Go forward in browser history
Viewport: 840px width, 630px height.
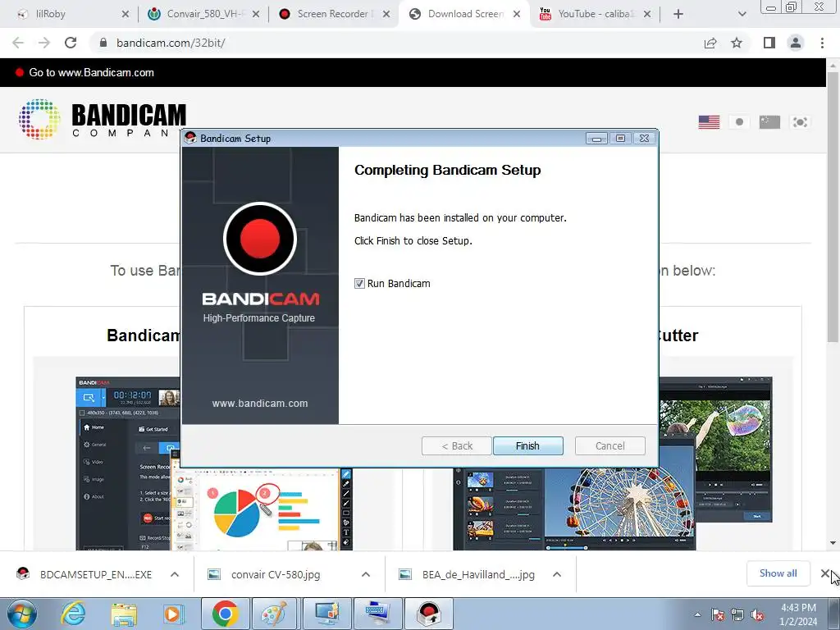click(44, 43)
